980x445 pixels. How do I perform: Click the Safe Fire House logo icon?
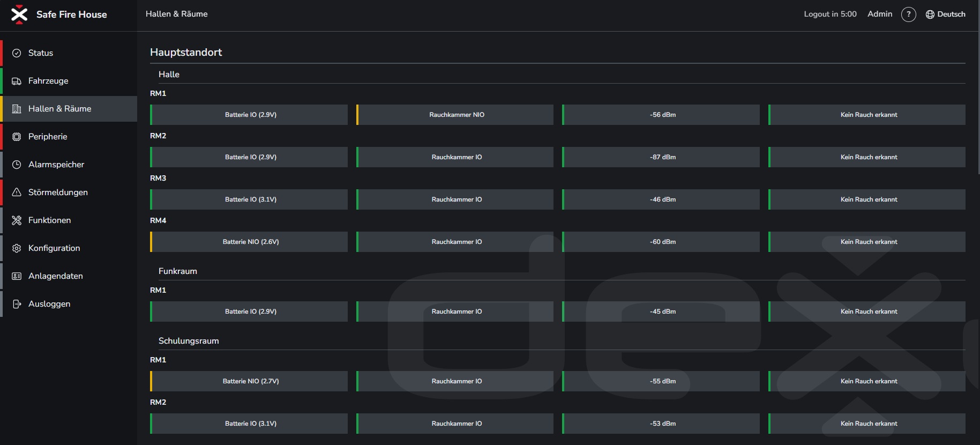(19, 14)
